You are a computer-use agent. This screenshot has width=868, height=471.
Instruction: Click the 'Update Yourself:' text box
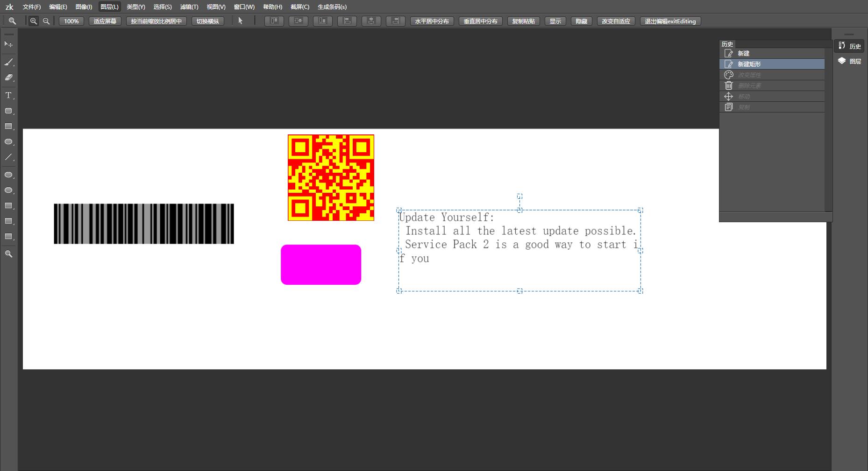click(x=519, y=251)
